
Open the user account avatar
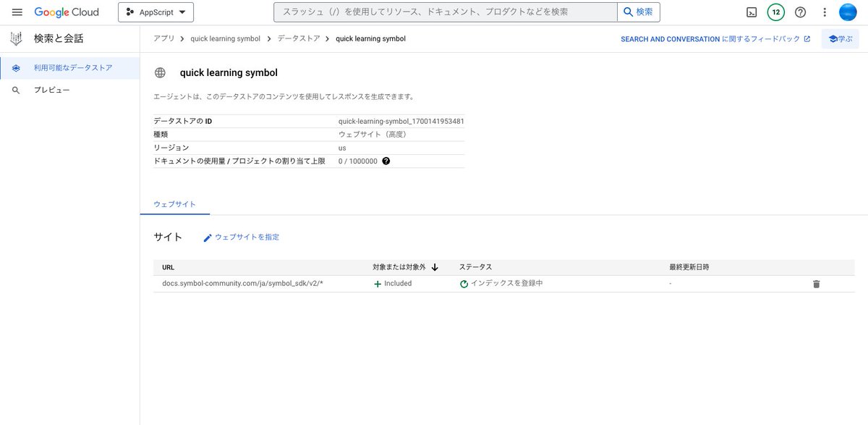coord(848,12)
